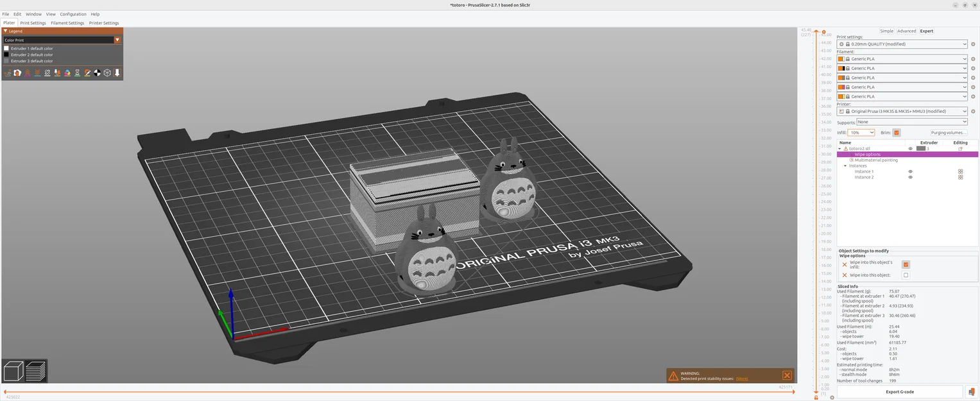The width and height of the screenshot is (980, 401).
Task: Select the Multimaterial painting tree item
Action: (876, 160)
